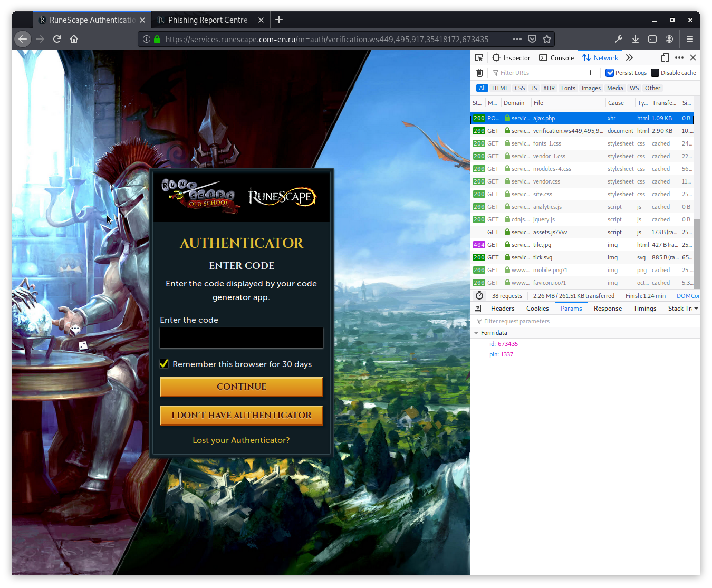Toggle responsive design mode icon
The width and height of the screenshot is (712, 588).
665,58
